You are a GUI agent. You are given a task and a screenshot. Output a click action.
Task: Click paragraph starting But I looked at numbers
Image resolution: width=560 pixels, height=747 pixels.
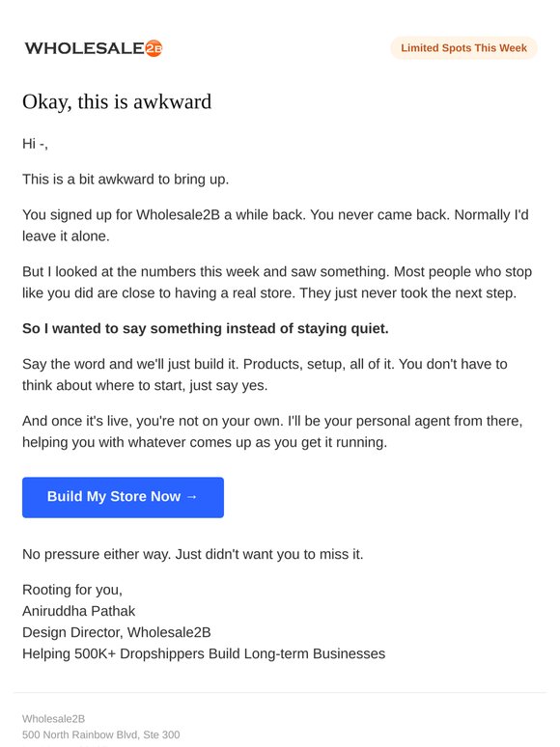(277, 282)
